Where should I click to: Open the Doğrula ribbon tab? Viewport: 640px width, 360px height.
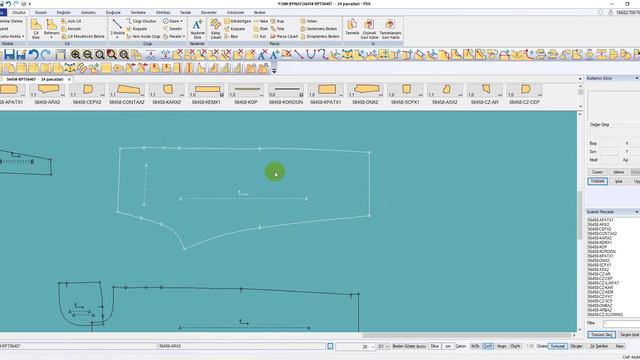click(x=113, y=13)
